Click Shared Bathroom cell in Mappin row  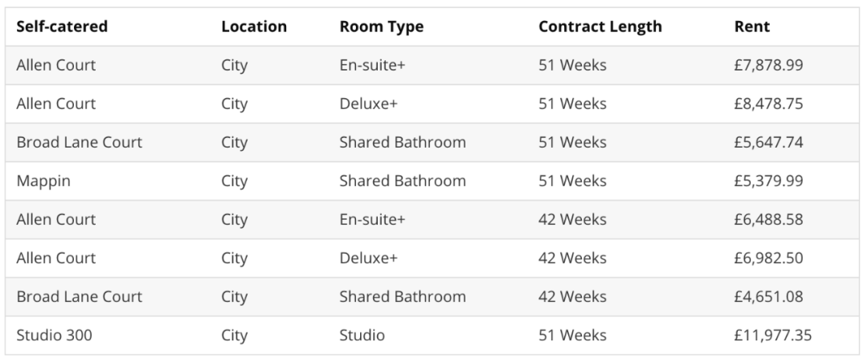click(x=403, y=181)
